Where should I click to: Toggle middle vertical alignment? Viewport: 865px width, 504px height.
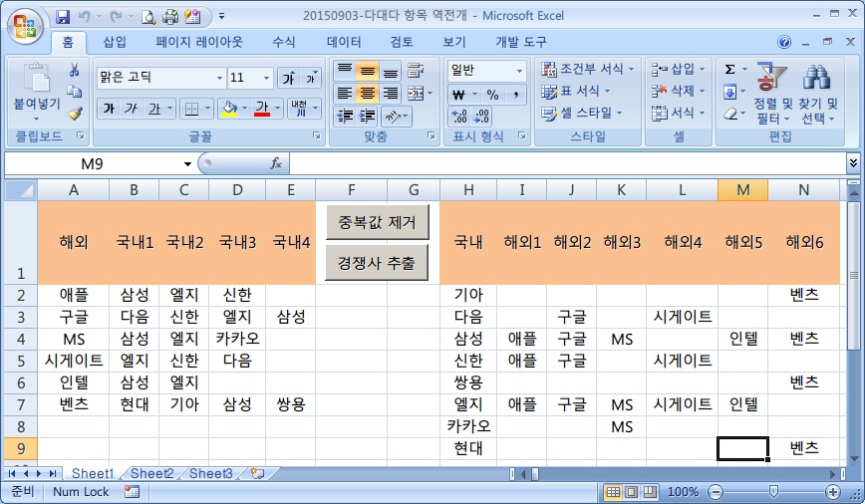tap(368, 70)
